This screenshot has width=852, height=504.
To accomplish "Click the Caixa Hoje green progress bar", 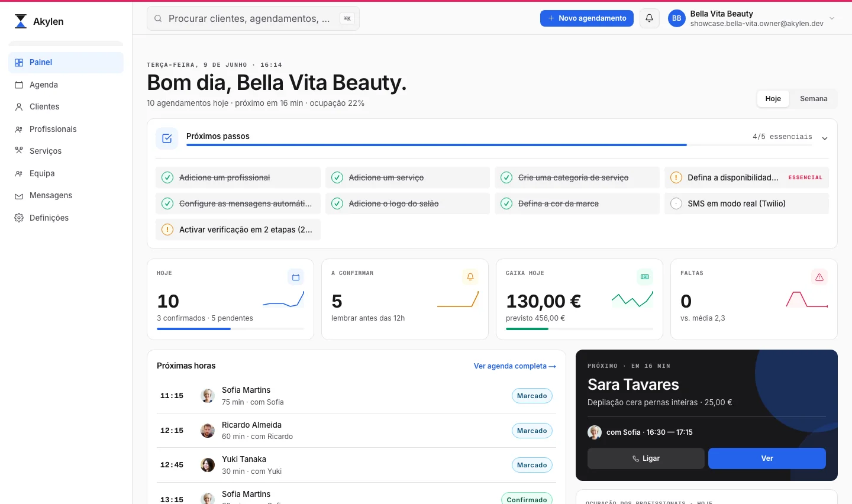I will 579,329.
